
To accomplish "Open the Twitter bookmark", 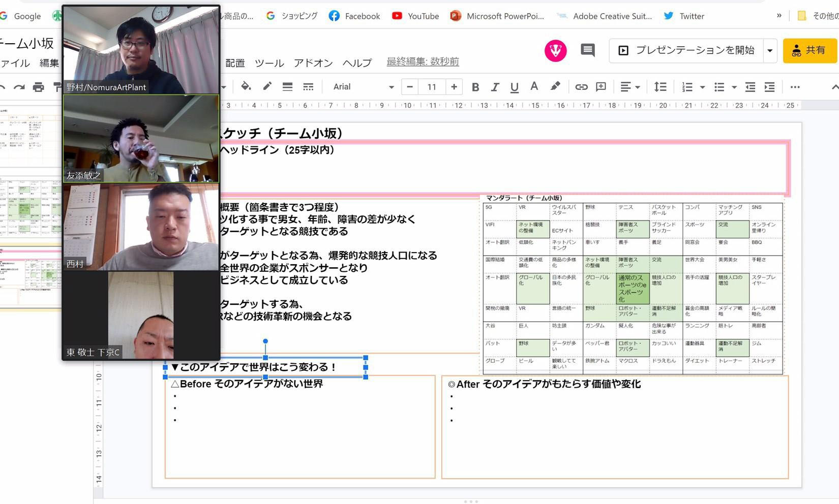I will tap(684, 16).
